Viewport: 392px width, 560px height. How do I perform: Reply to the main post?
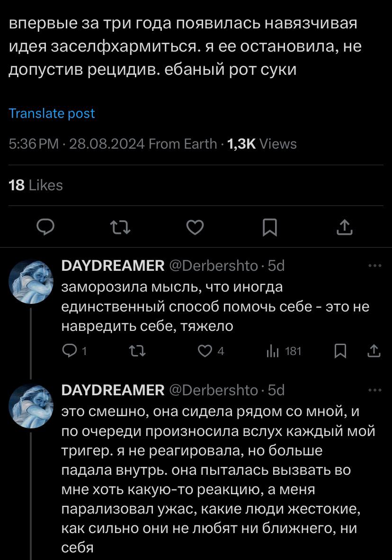(45, 229)
